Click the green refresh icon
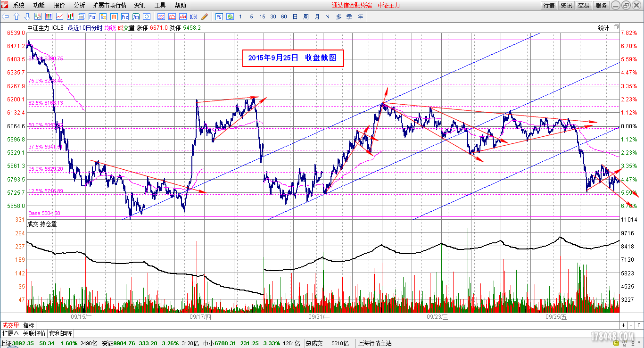The image size is (644, 348). click(x=230, y=17)
